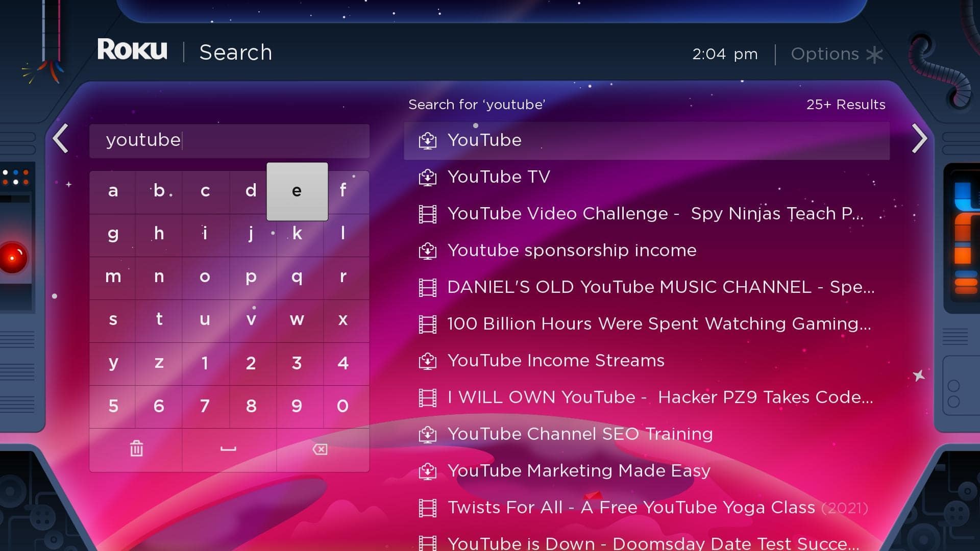This screenshot has width=980, height=551.
Task: Select the letter o key
Action: tap(205, 277)
